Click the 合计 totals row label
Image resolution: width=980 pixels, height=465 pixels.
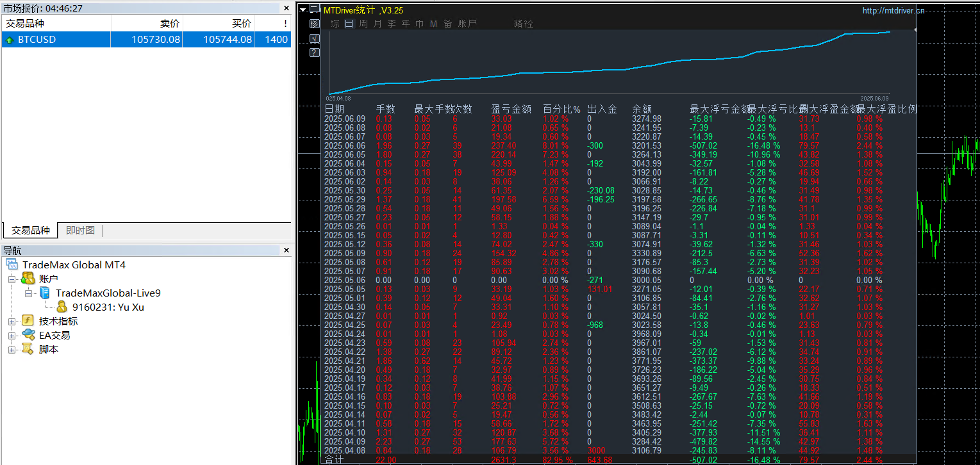click(334, 460)
